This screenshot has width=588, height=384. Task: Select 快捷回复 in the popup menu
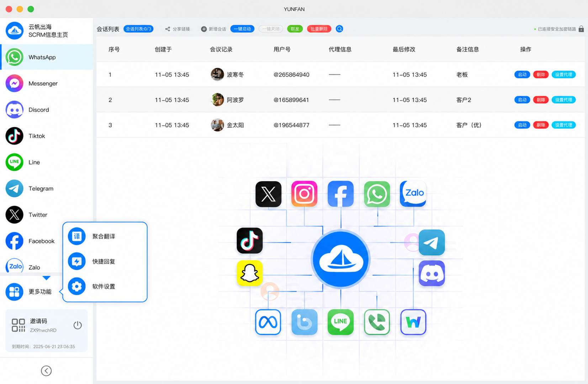[x=105, y=261]
